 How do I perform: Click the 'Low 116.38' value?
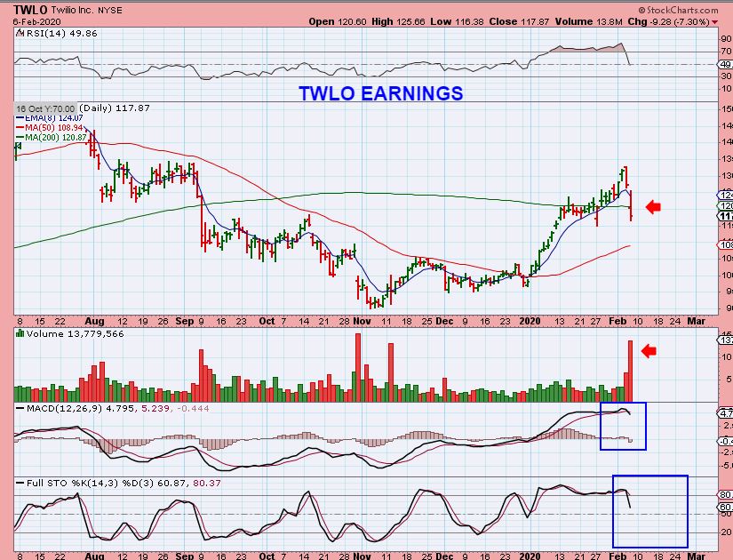[x=457, y=21]
